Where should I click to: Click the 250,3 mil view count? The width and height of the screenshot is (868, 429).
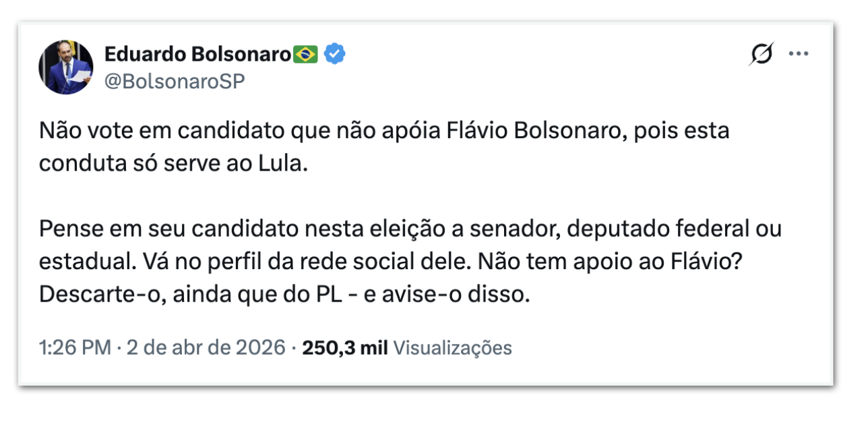[344, 348]
